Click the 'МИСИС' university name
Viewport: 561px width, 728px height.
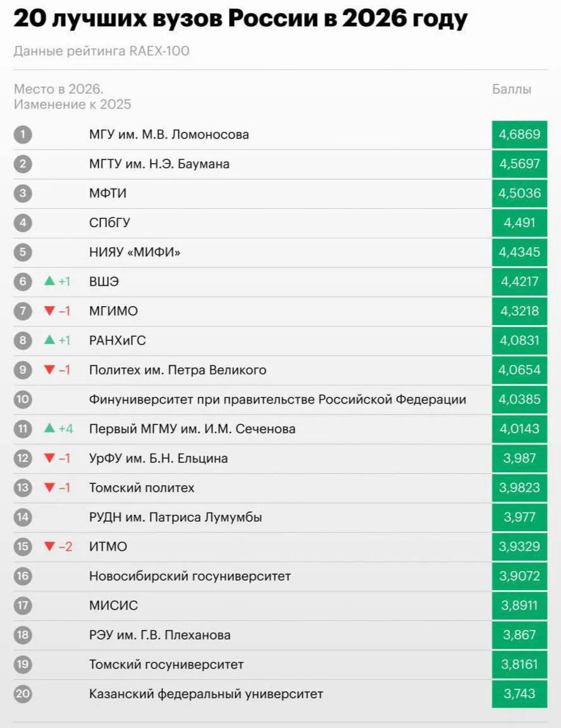(x=113, y=605)
